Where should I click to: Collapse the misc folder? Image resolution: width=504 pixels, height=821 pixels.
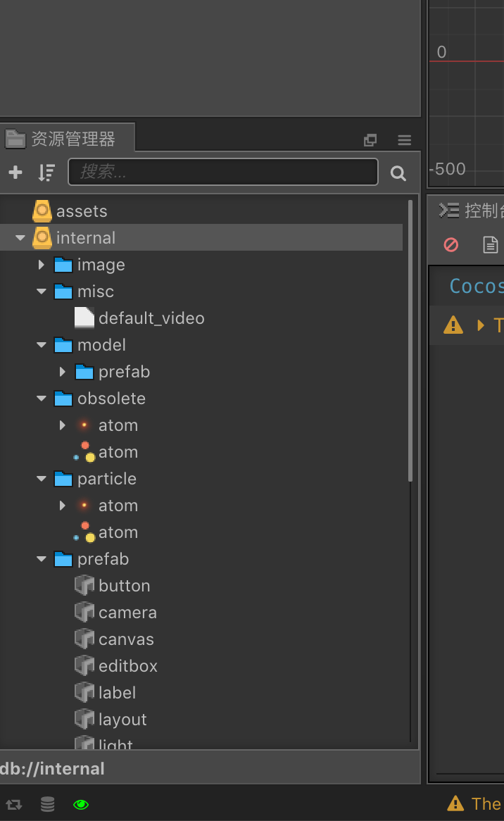point(42,292)
